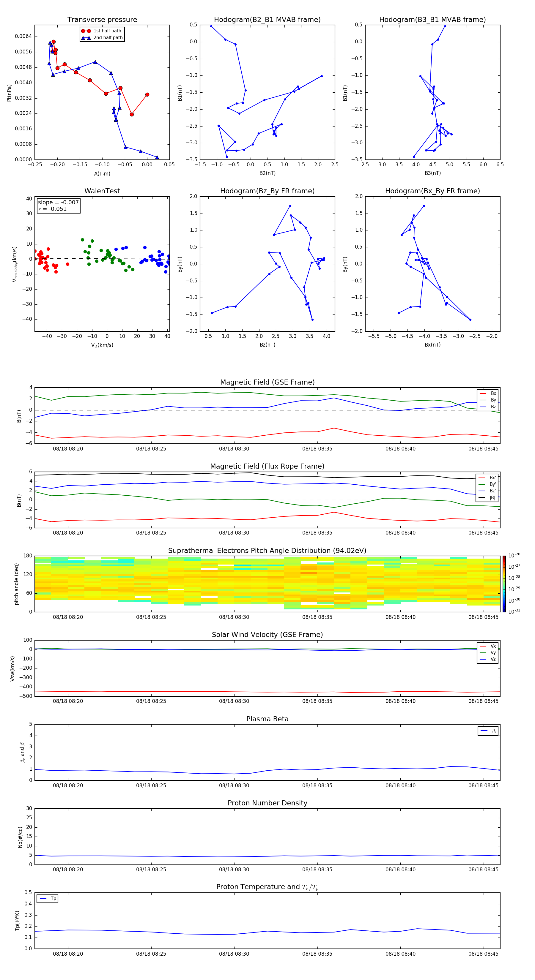Image resolution: width=535 pixels, height=980 pixels.
Task: Click 'Proton Temperature and Te/Tp' title
Action: 267,887
